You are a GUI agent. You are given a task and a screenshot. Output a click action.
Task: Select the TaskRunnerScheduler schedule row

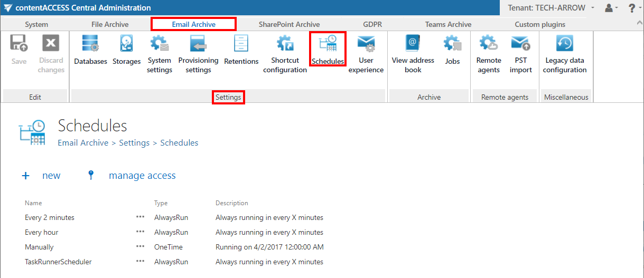coord(58,262)
